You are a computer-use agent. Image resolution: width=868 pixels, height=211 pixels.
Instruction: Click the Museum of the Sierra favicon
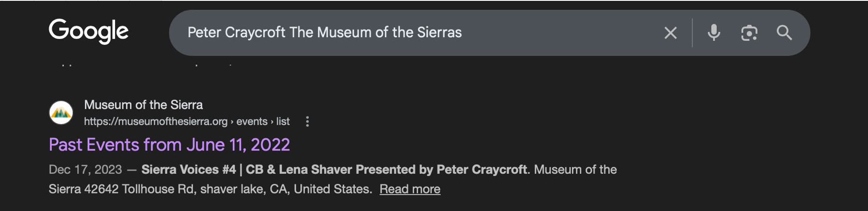pos(61,113)
